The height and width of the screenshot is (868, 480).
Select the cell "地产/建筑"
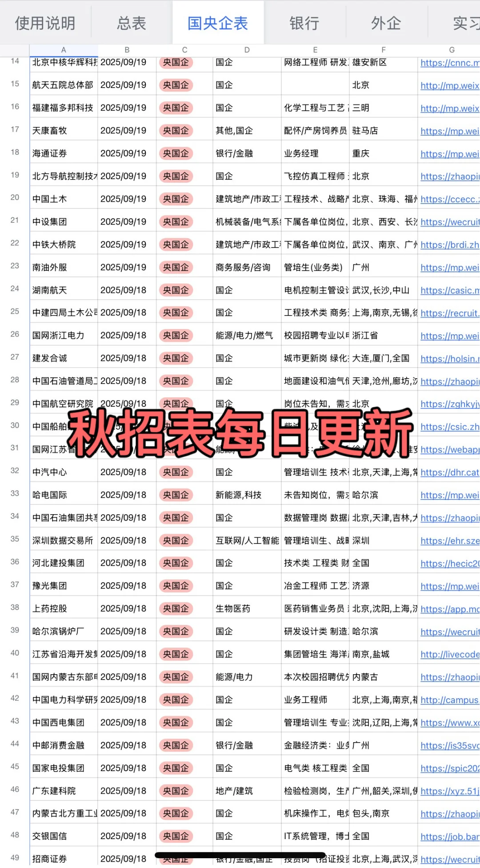pyautogui.click(x=247, y=791)
